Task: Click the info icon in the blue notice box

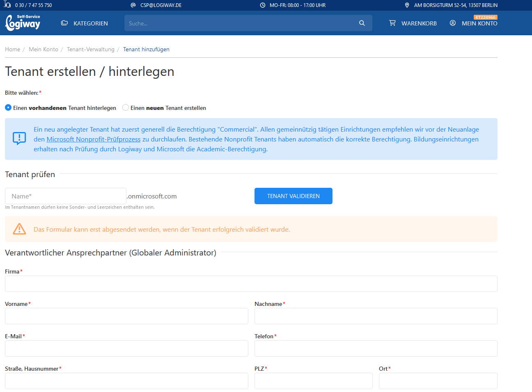Action: click(x=19, y=139)
